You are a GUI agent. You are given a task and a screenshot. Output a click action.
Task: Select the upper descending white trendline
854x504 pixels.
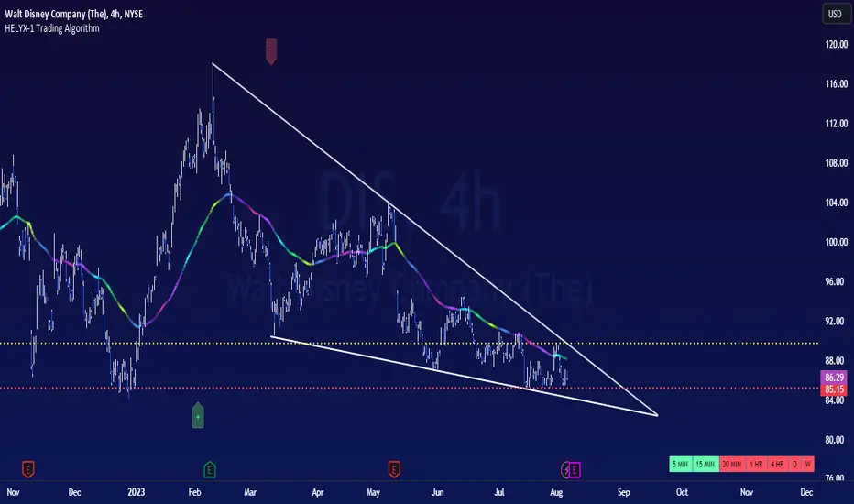[x=436, y=241]
